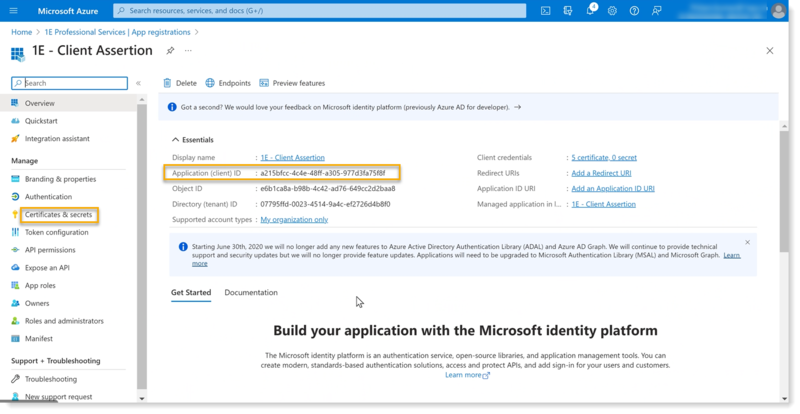The height and width of the screenshot is (414, 800).
Task: Click the help question mark icon
Action: [632, 12]
